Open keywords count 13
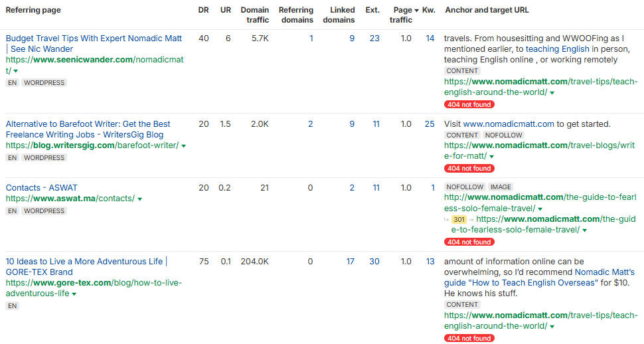This screenshot has height=344, width=644. pos(430,262)
